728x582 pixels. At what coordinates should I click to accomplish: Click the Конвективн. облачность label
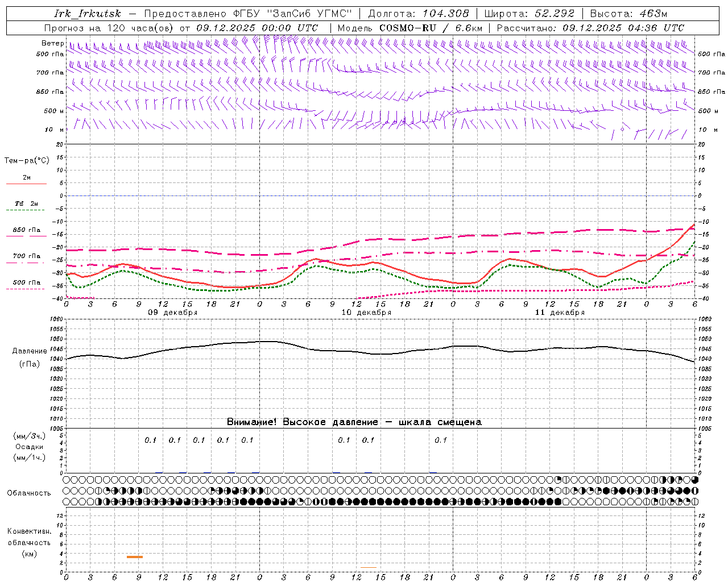tap(29, 537)
